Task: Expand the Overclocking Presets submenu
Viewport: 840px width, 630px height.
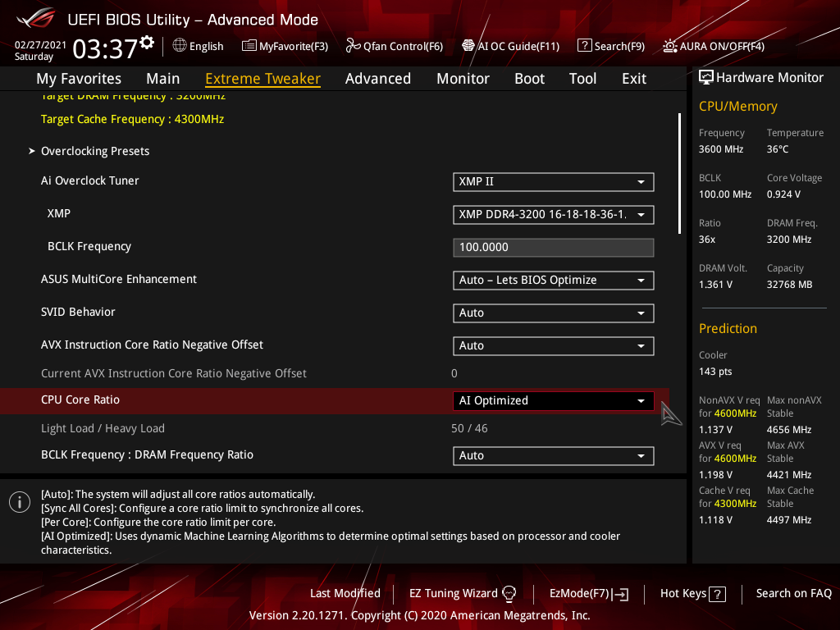Action: (x=95, y=151)
